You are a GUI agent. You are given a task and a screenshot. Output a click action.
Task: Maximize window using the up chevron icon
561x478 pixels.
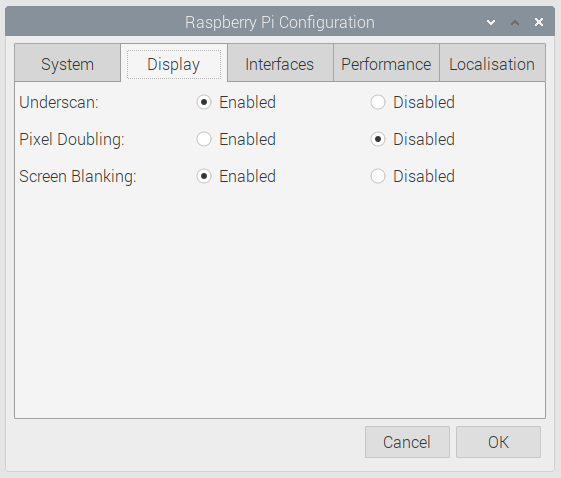coord(515,23)
